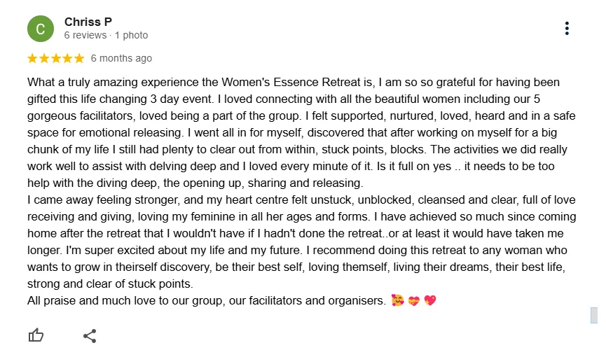Screen dimensions: 606x364
Task: Click the "All praise and much love" line
Action: pos(207,301)
